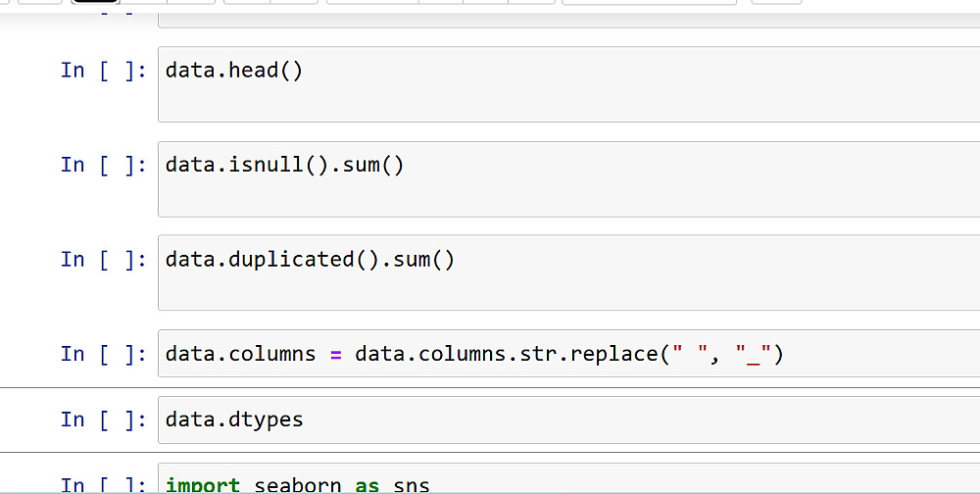
Task: Select the data.dtypes code cell
Action: pos(568,420)
